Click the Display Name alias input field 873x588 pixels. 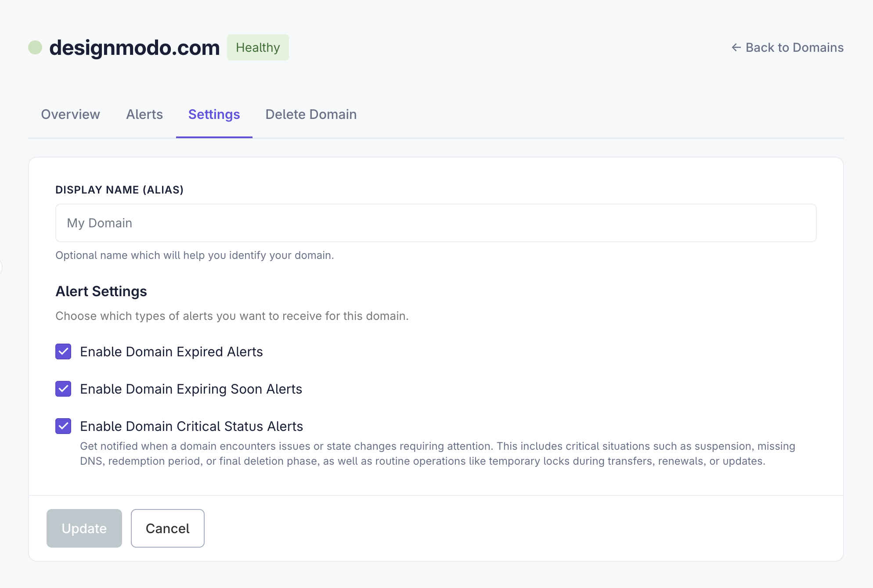coord(436,223)
